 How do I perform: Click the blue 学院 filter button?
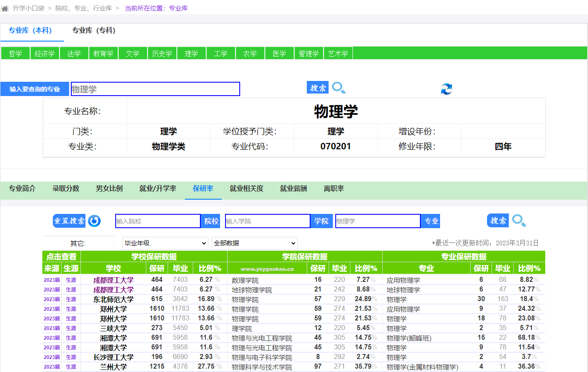click(321, 221)
